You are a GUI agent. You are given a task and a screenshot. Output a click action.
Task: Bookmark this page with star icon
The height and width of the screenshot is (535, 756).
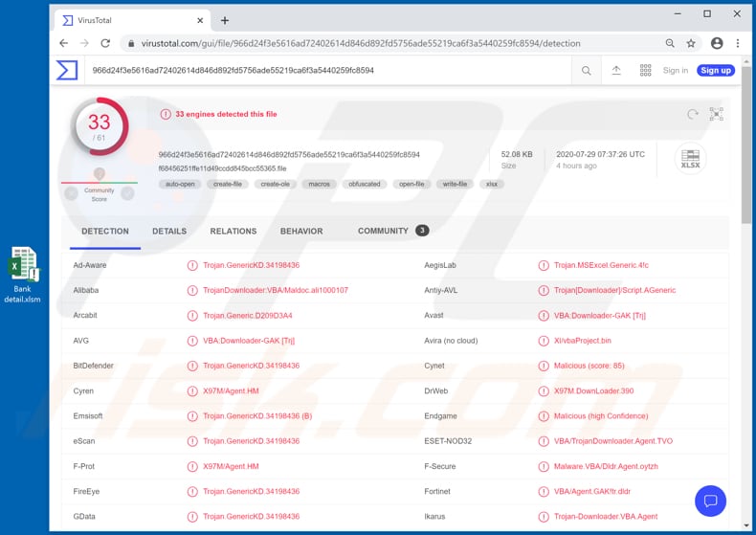click(x=691, y=43)
